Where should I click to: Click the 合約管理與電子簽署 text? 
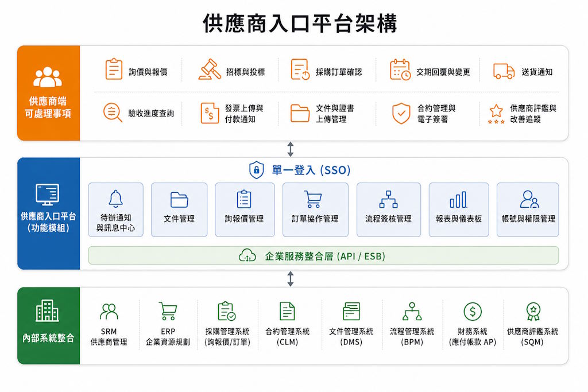coord(436,114)
